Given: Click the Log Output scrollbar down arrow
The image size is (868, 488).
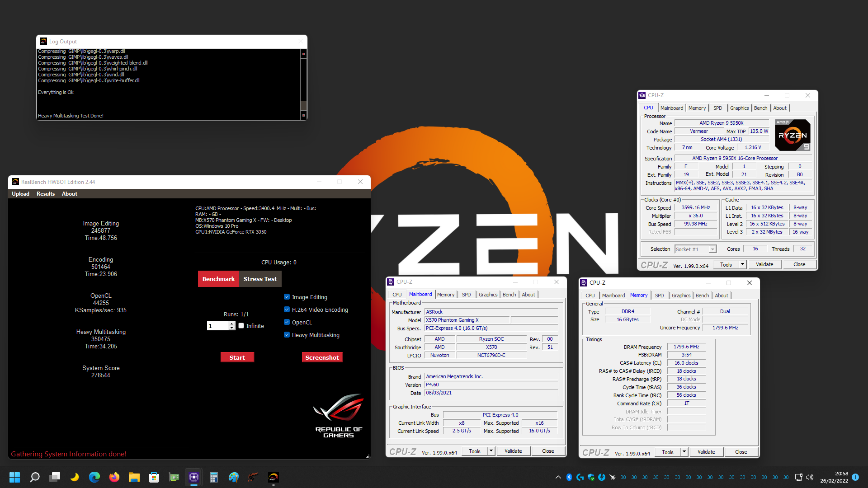Looking at the screenshot, I should pos(303,116).
